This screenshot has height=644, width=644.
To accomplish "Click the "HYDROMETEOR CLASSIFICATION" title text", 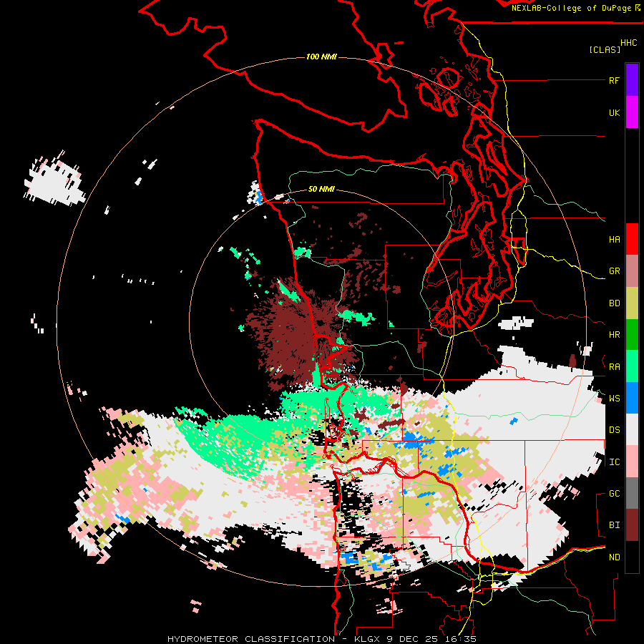I will pos(251,639).
